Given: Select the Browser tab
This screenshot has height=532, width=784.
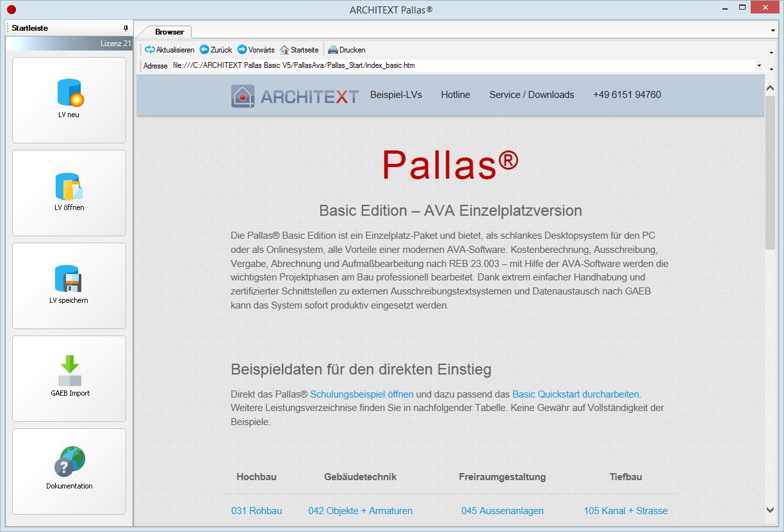Looking at the screenshot, I should 169,31.
